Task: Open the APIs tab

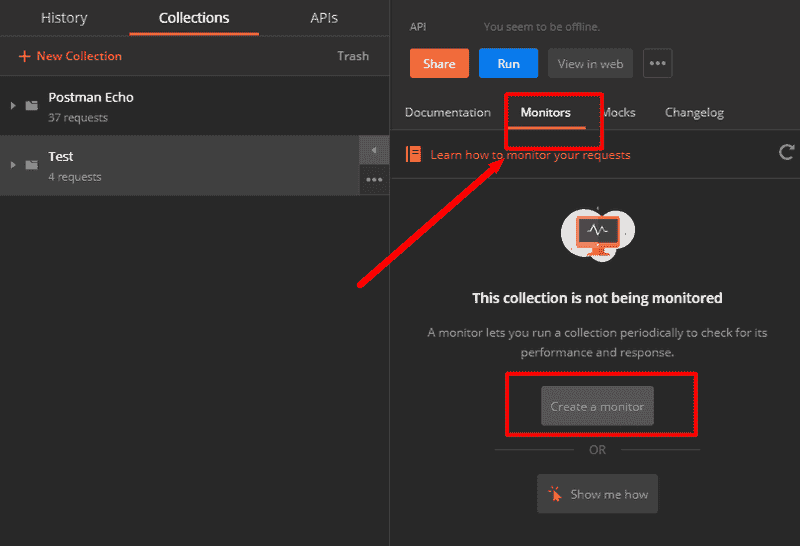Action: tap(323, 18)
